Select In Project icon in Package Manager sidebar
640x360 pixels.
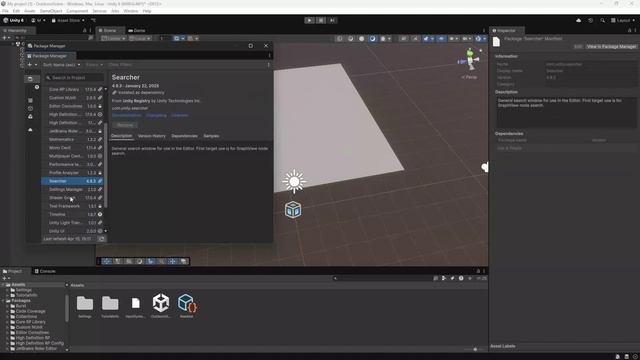30,79
